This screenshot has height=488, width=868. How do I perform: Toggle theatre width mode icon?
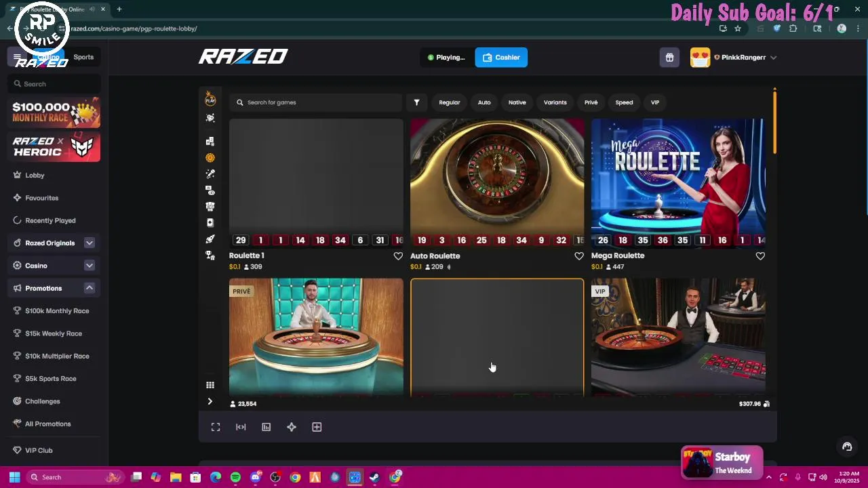(241, 427)
